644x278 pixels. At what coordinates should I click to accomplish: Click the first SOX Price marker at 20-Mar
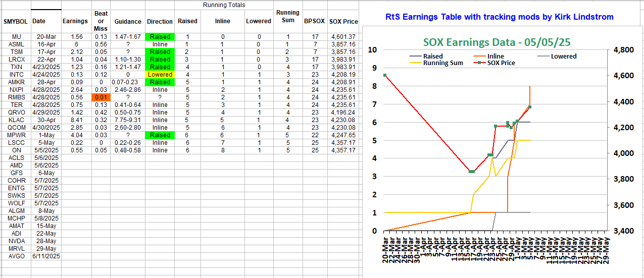pyautogui.click(x=385, y=75)
